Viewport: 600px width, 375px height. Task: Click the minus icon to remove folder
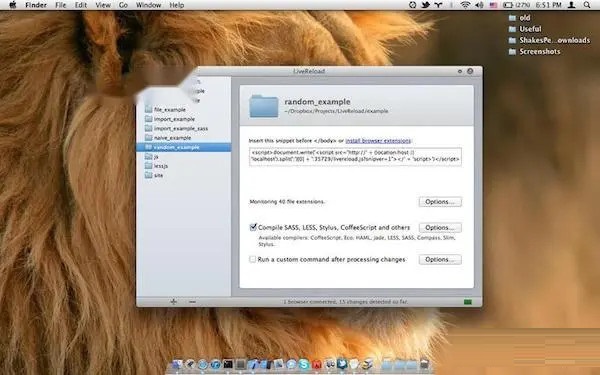tap(192, 302)
